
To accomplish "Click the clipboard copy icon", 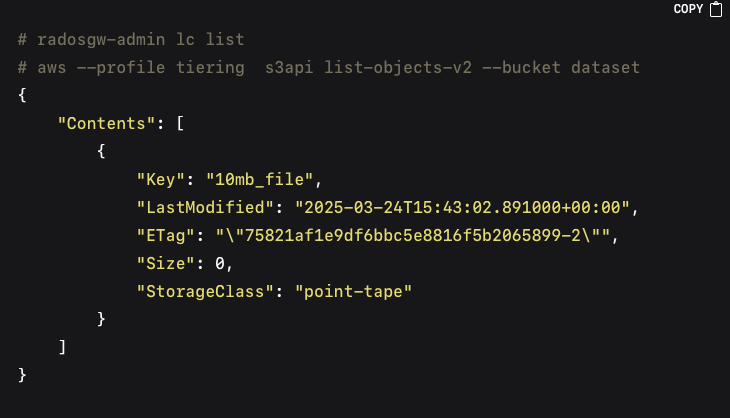I will click(x=716, y=9).
